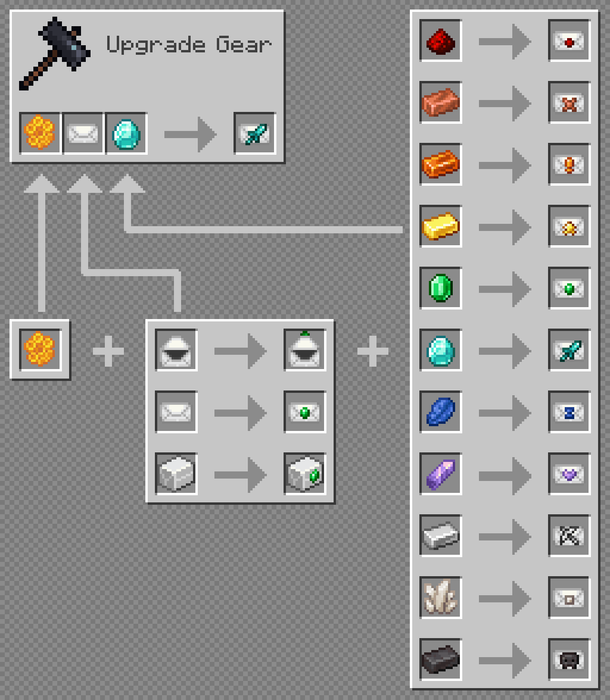The height and width of the screenshot is (700, 610).
Task: Click the lapis lazuli ingredient slot
Action: [x=441, y=412]
